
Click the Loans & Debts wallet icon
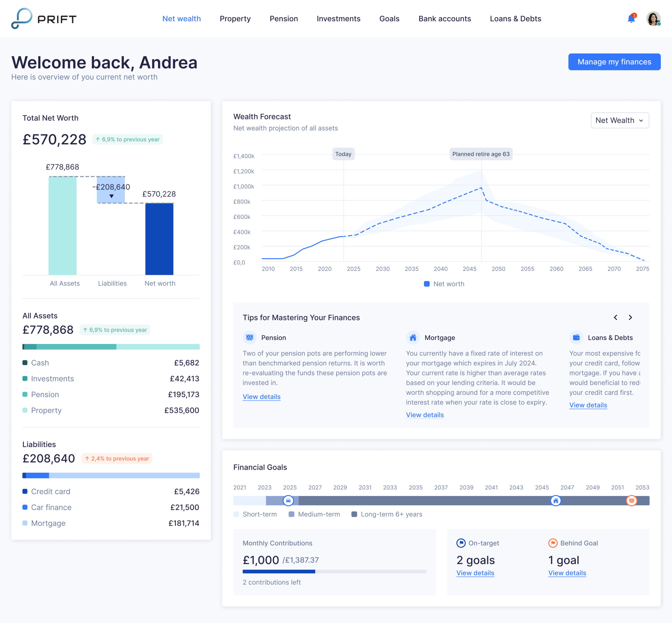pos(576,337)
